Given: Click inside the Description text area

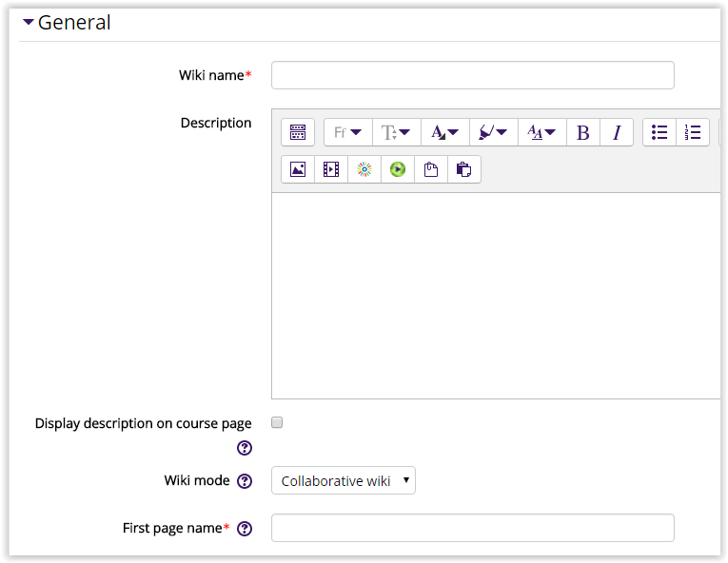Looking at the screenshot, I should pyautogui.click(x=496, y=296).
